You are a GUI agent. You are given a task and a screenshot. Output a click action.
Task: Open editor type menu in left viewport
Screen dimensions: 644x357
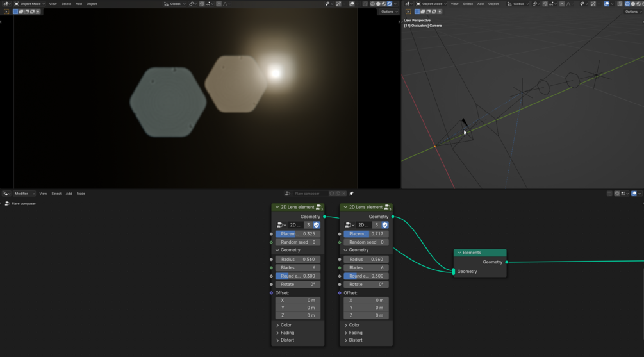click(x=6, y=4)
